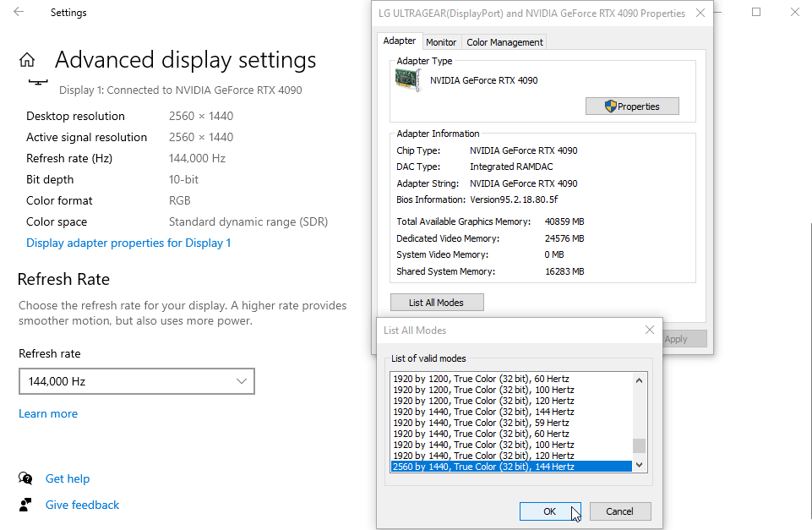Open the Refresh rate dropdown showing 144,000 Hz
Viewport: 812px width, 530px height.
click(x=137, y=381)
